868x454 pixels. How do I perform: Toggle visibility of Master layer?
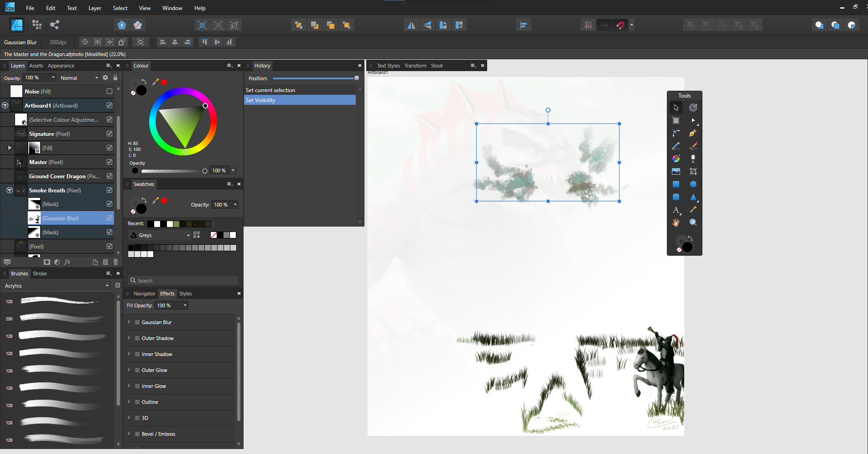click(x=109, y=162)
